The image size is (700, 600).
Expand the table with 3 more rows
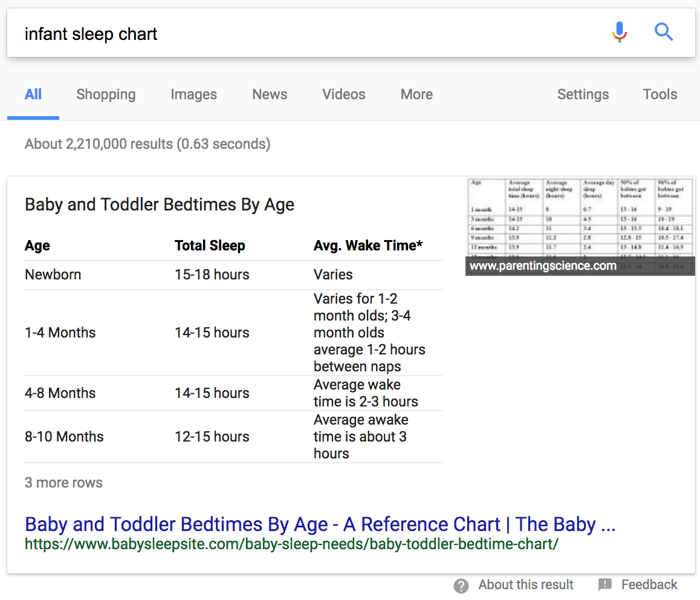pyautogui.click(x=63, y=482)
